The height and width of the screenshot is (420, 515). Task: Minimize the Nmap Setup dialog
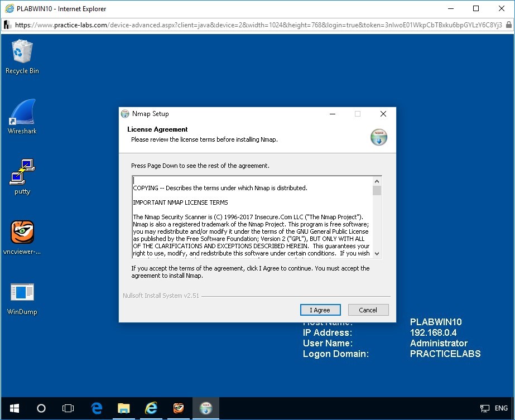click(x=333, y=114)
